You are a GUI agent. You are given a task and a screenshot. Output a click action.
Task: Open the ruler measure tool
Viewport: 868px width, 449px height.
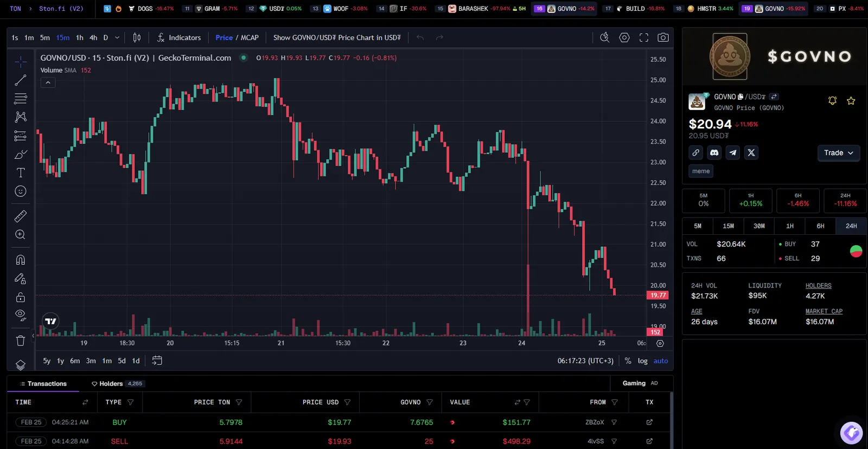[x=21, y=216]
